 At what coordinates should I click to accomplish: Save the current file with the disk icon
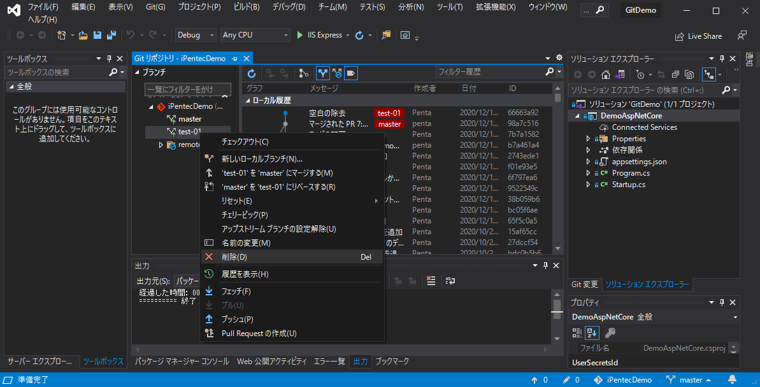tap(97, 35)
